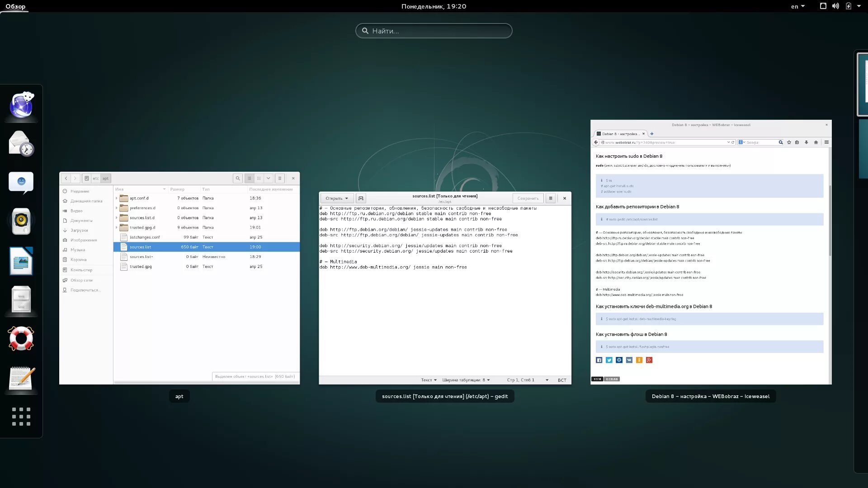The image size is (868, 488).
Task: Click the gedit window caption label
Action: tap(445, 396)
